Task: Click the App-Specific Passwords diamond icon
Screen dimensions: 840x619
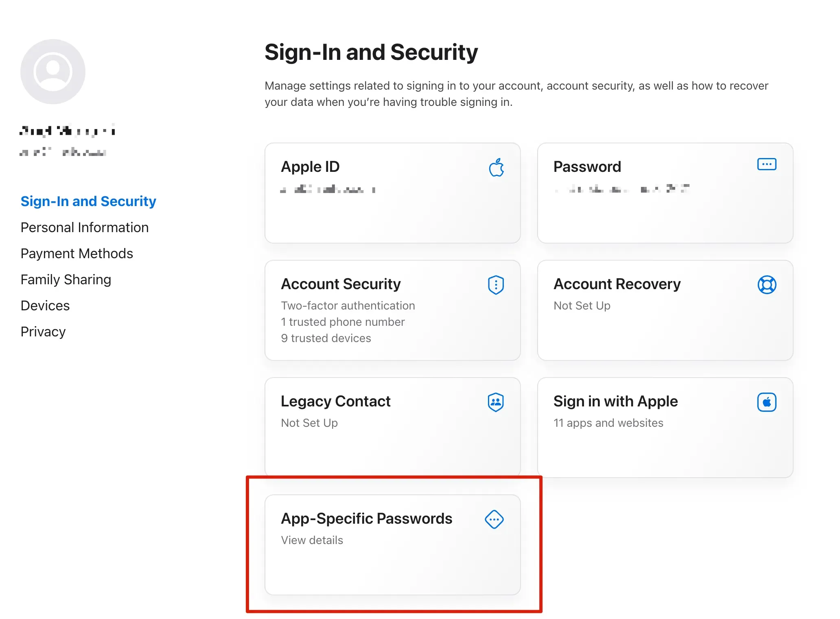Action: click(494, 519)
